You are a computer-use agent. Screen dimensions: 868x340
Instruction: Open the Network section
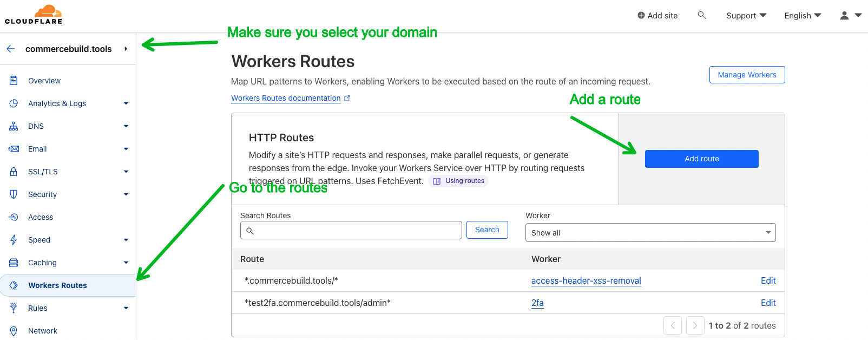43,331
